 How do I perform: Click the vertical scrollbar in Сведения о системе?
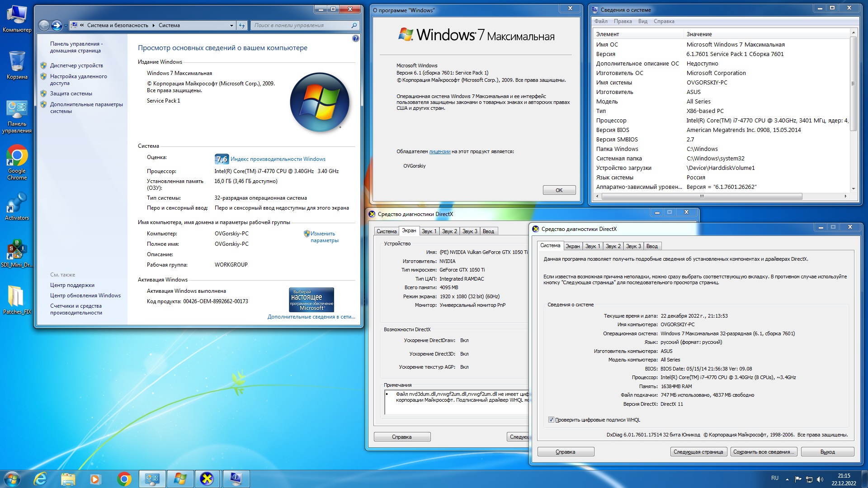tap(853, 84)
